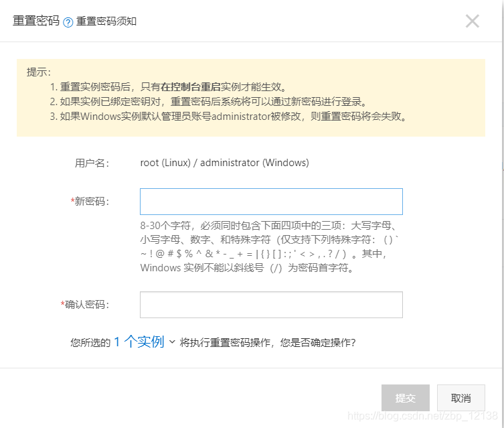Click the 8-30个字符 password rule hint
The height and width of the screenshot is (428, 504).
coord(269,246)
